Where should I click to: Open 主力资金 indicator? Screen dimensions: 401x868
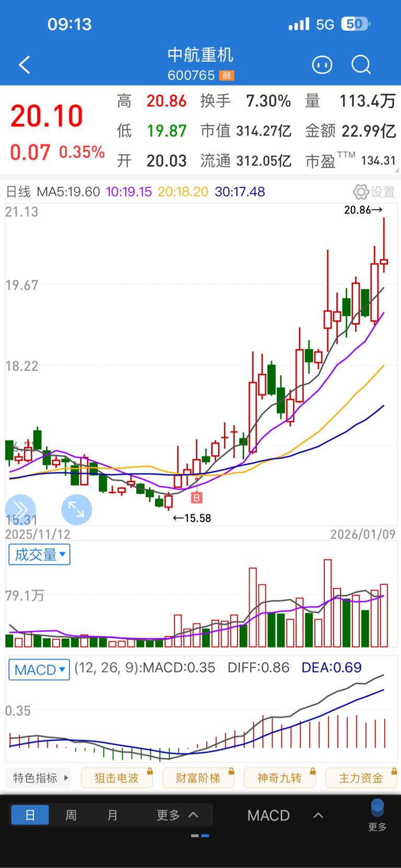[361, 778]
